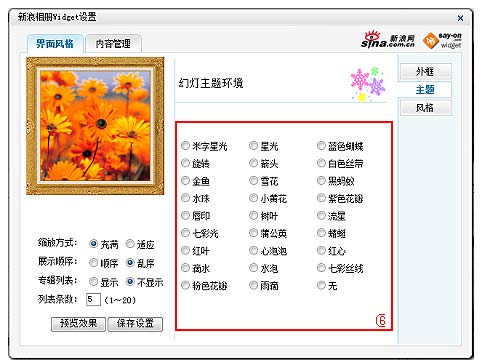Choose the 红心 theme
The height and width of the screenshot is (362, 482).
coord(321,250)
